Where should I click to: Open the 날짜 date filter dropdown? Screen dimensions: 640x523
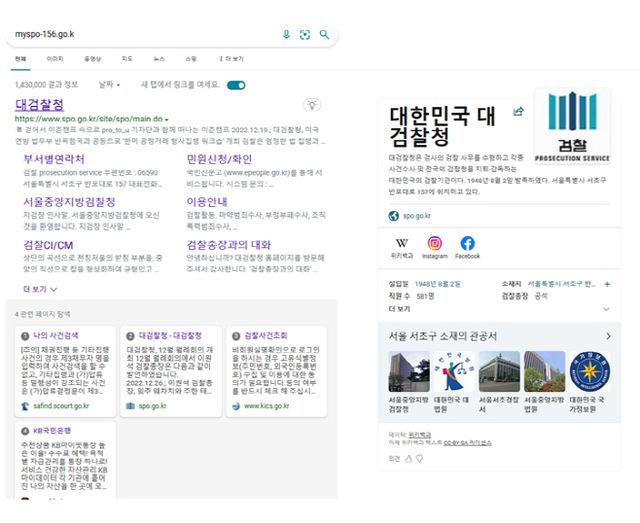click(109, 85)
